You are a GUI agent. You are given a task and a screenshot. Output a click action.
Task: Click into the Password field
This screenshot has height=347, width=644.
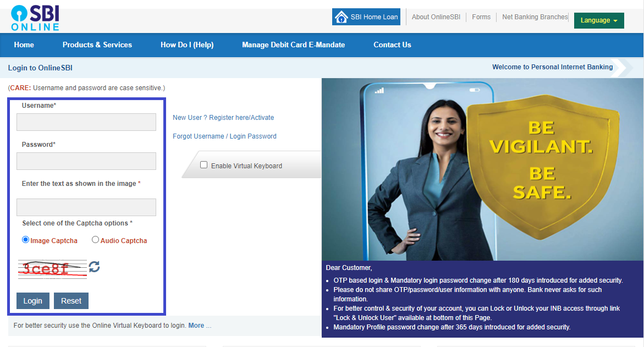click(x=86, y=161)
